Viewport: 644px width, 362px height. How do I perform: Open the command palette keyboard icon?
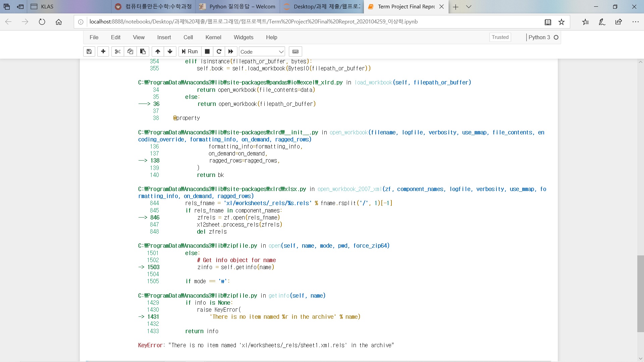tap(296, 51)
